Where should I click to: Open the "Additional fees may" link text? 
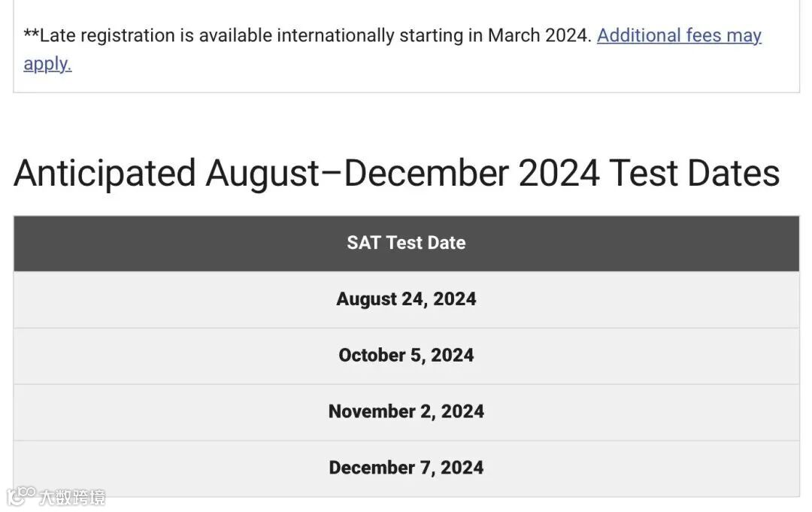(x=678, y=35)
